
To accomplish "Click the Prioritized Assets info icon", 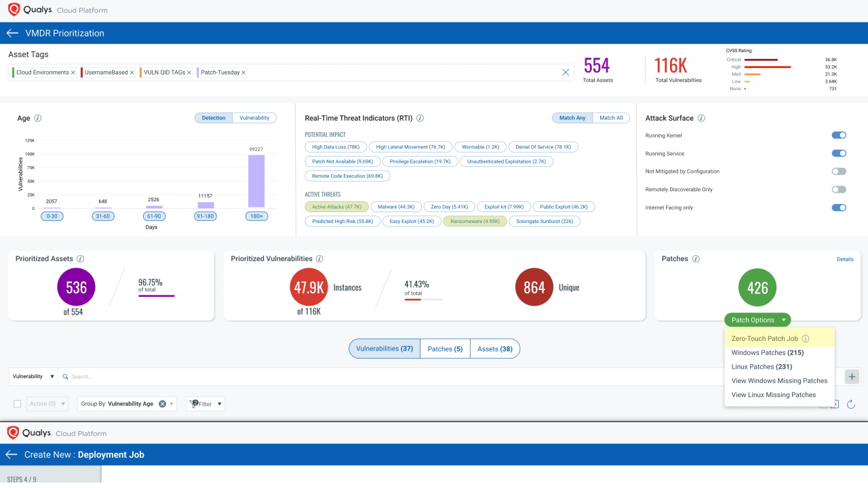I will point(81,258).
